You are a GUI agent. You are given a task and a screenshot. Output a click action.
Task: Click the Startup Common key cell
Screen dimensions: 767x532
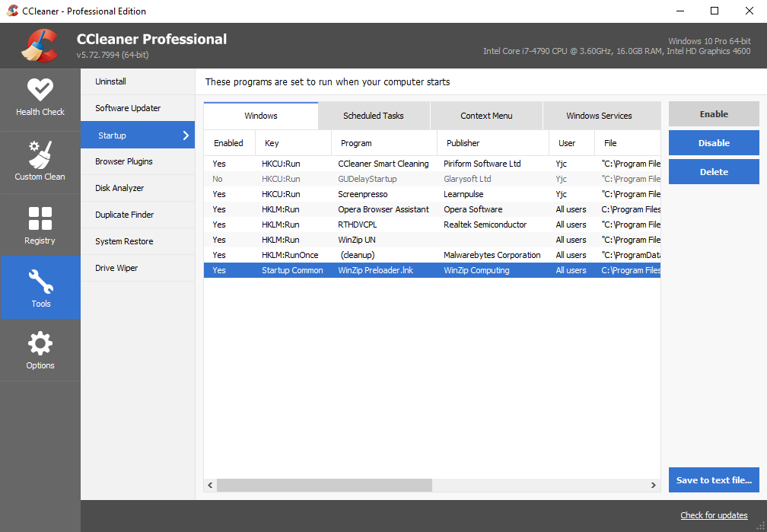[x=292, y=270]
